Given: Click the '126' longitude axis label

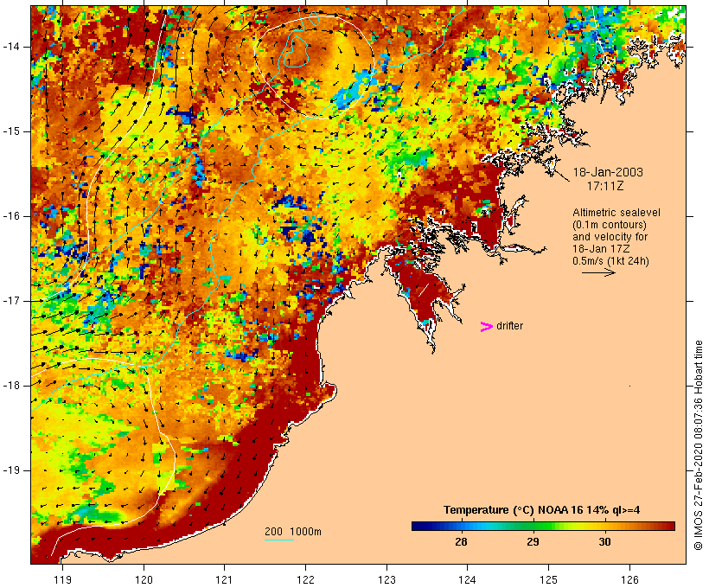Looking at the screenshot, I should point(629,579).
